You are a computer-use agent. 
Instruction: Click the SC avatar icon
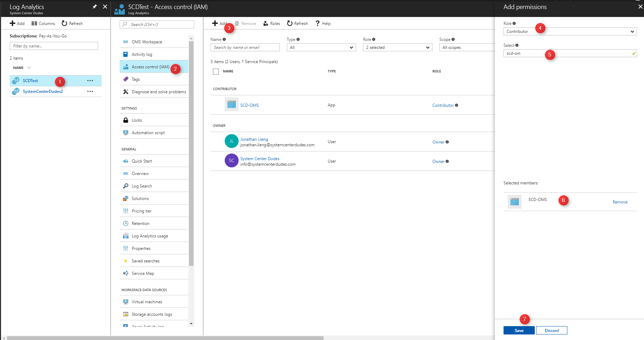click(232, 160)
